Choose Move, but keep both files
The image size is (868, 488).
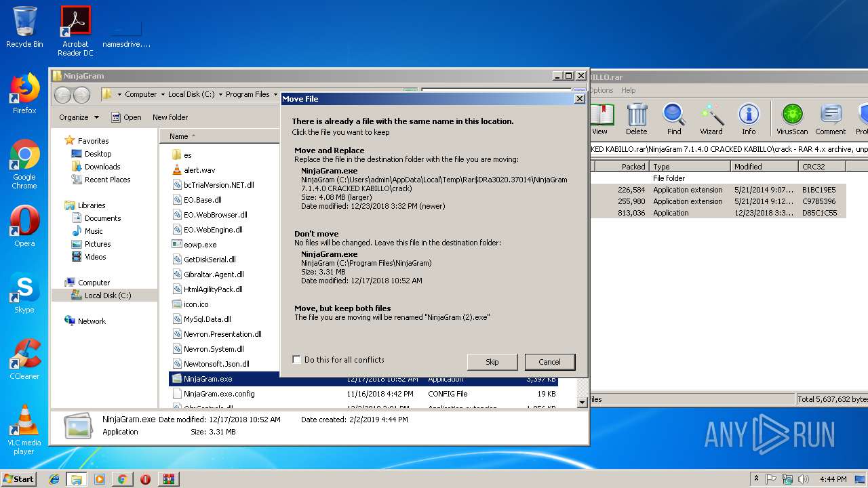pyautogui.click(x=433, y=312)
